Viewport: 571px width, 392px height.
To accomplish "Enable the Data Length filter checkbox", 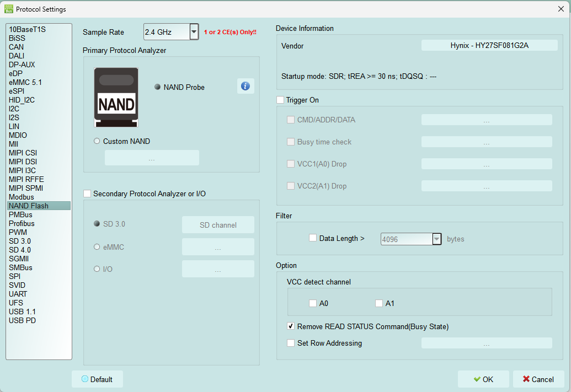I will [312, 238].
